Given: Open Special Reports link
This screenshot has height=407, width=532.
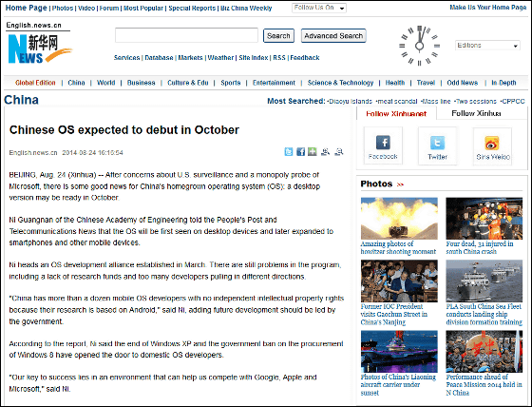Looking at the screenshot, I should tap(192, 9).
